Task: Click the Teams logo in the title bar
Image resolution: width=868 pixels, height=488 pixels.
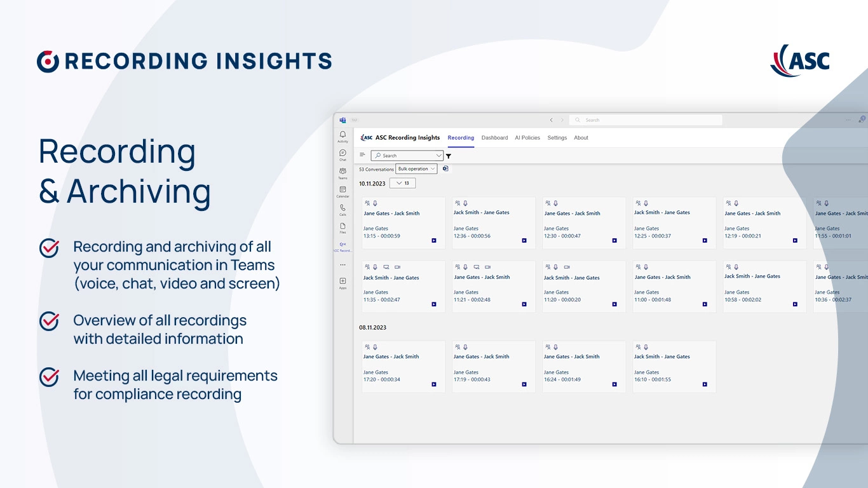Action: coord(342,119)
